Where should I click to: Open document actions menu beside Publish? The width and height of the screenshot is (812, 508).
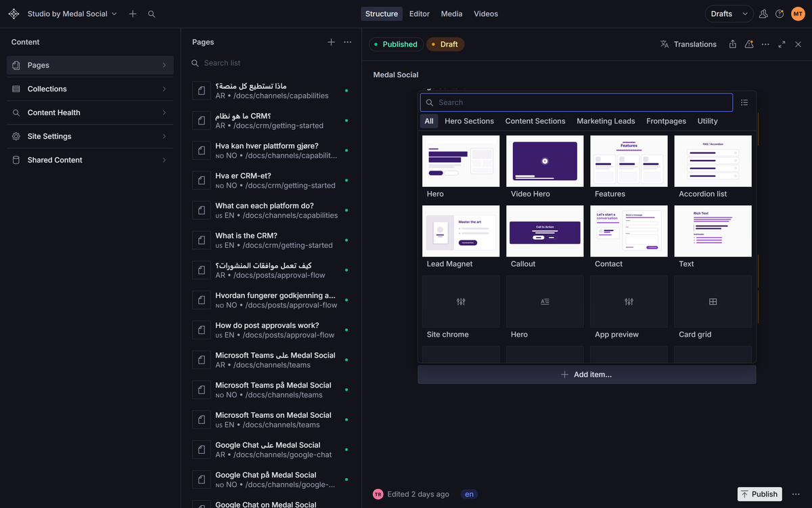(796, 494)
